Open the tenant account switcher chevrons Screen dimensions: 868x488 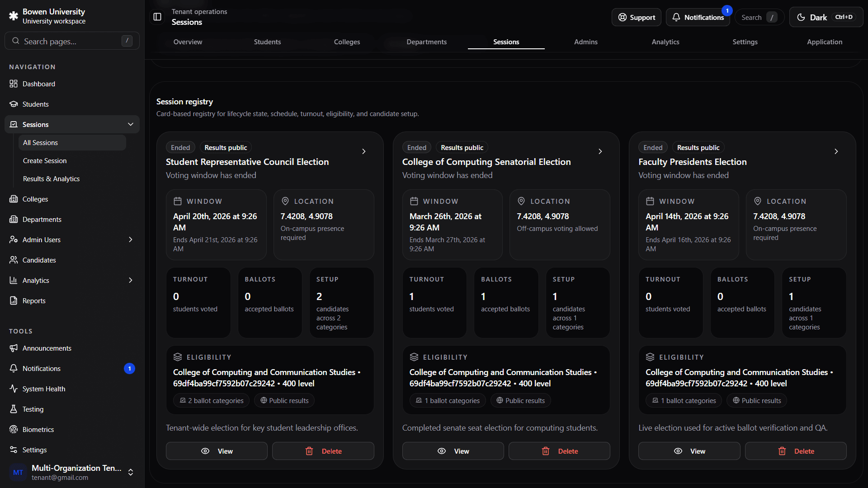click(131, 472)
